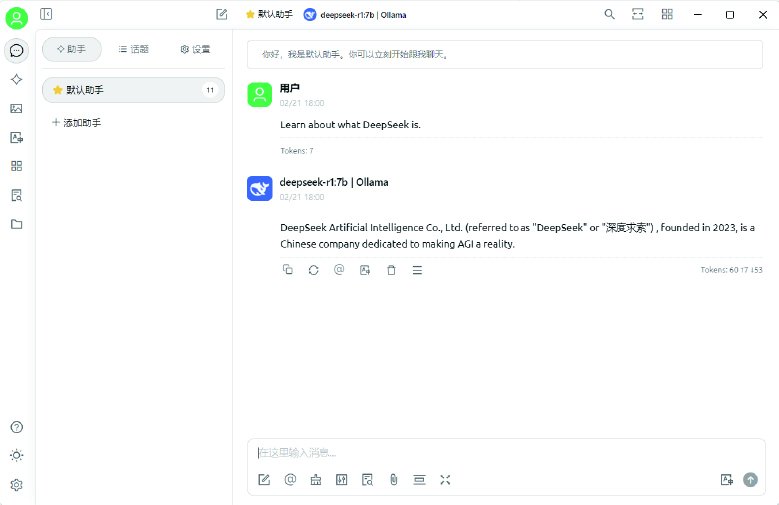
Task: Open the @ model mention picker in input toolbar
Action: point(290,480)
